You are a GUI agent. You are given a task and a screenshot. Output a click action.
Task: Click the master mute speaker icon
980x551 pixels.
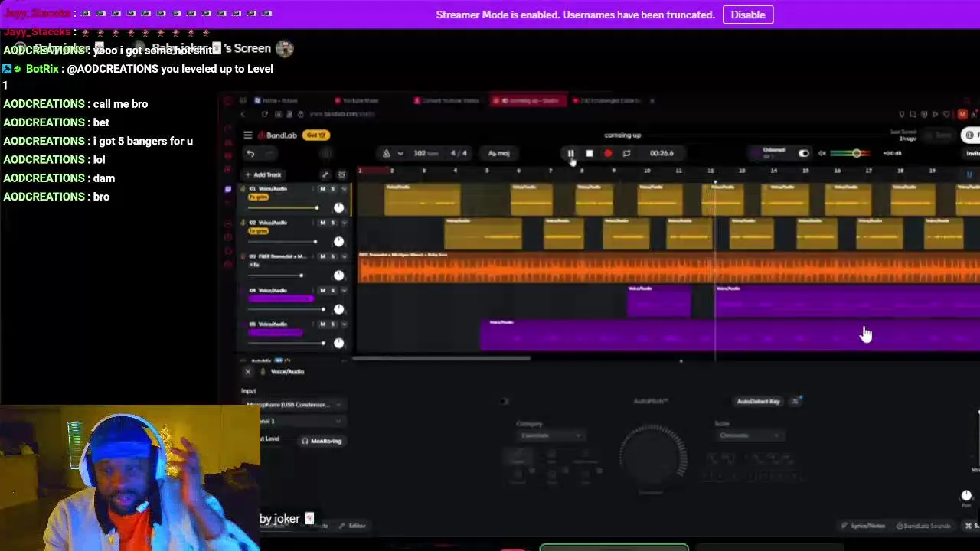pyautogui.click(x=822, y=153)
